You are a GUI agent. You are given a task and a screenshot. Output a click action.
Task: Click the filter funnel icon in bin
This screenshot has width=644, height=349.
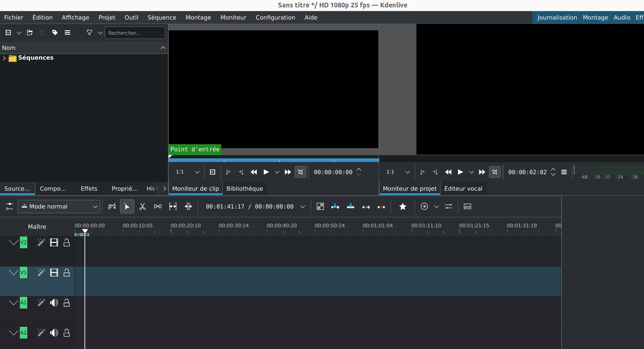89,33
